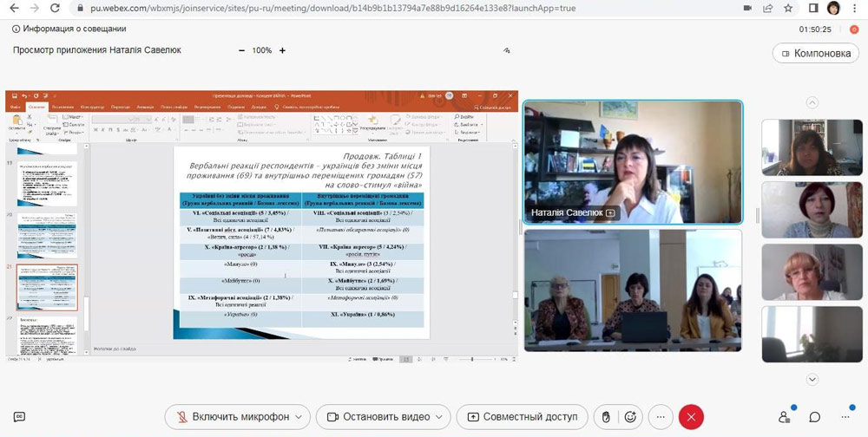Screen dimensions: 868x437
Task: Open the closed captions panel
Action: click(19, 417)
